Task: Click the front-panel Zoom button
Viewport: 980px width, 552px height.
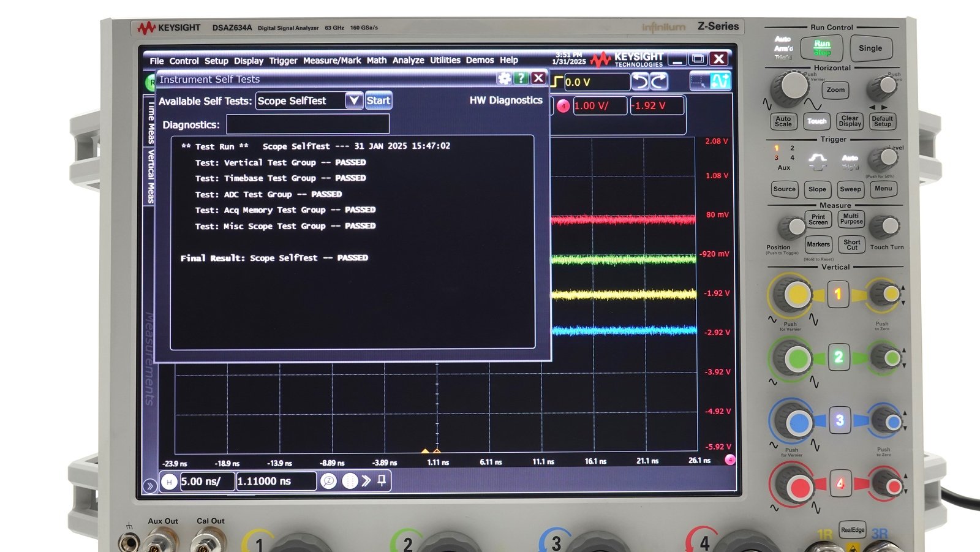Action: click(x=835, y=89)
